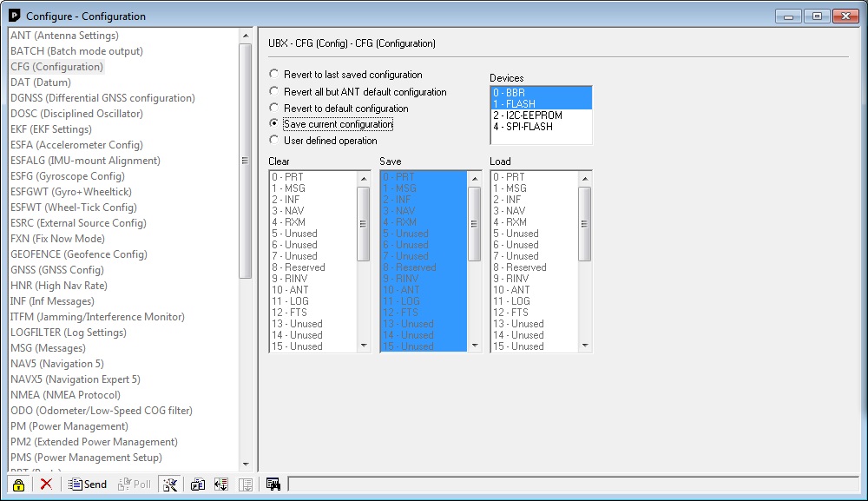Select 2 - I2C-EEPROM device
Screen dimensions: 868x501
tap(541, 115)
